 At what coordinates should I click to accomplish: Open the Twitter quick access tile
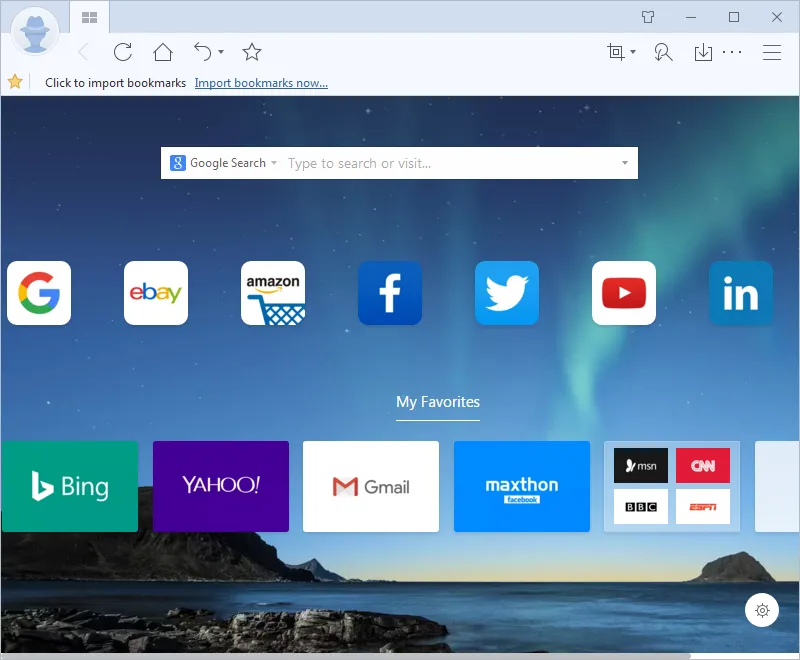coord(507,293)
